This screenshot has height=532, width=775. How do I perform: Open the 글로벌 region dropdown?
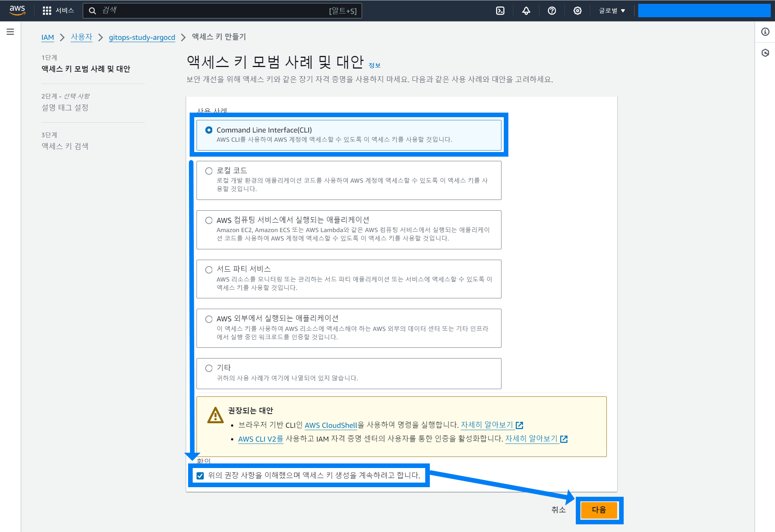point(612,11)
